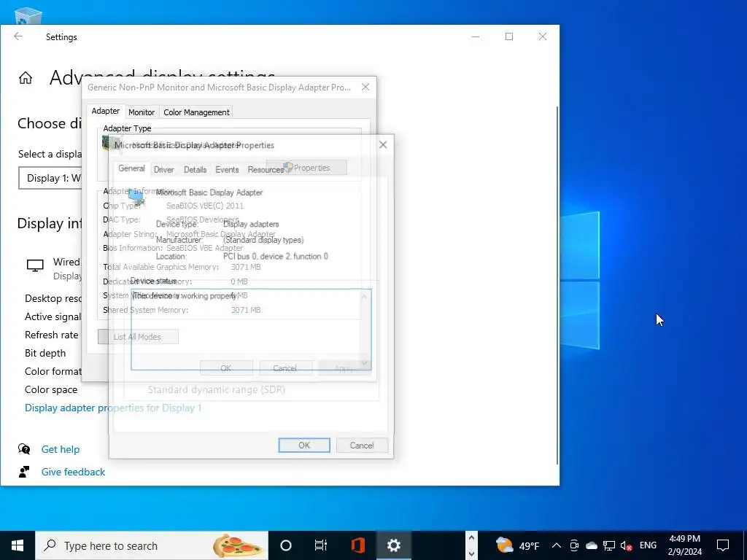Launch Office from the taskbar
The height and width of the screenshot is (560, 747).
[x=357, y=545]
